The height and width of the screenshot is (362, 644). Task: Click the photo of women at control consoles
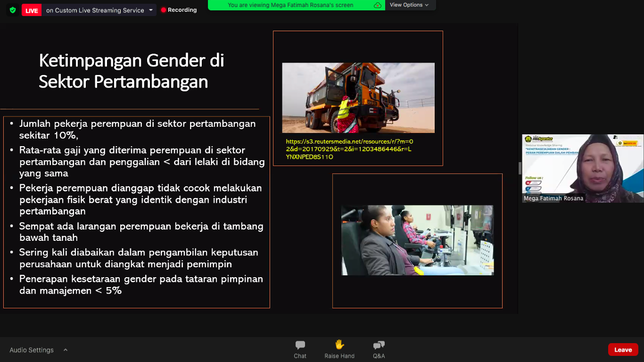[417, 240]
